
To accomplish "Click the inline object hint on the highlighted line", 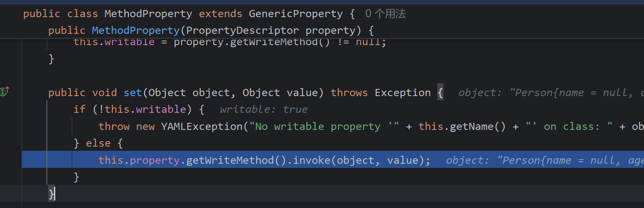I will coord(544,160).
